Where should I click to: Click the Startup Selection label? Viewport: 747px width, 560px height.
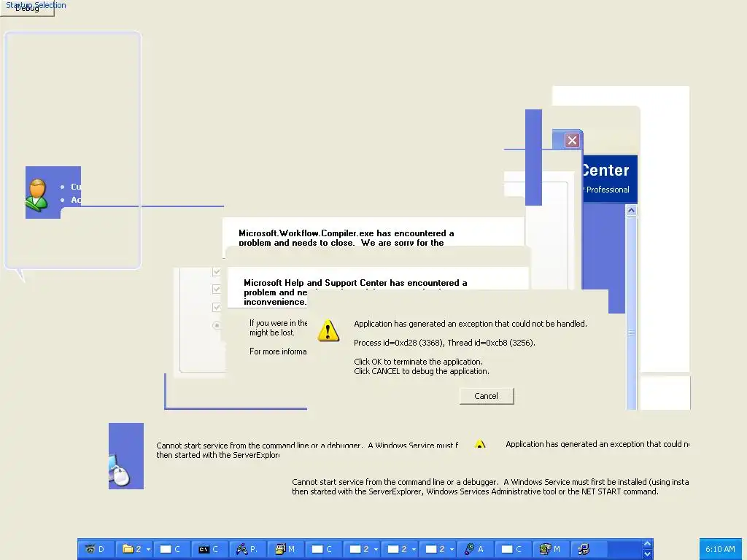pyautogui.click(x=36, y=5)
